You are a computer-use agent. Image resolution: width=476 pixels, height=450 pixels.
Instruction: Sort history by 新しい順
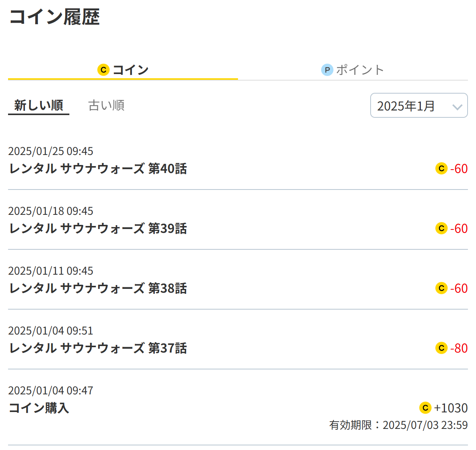coord(39,105)
